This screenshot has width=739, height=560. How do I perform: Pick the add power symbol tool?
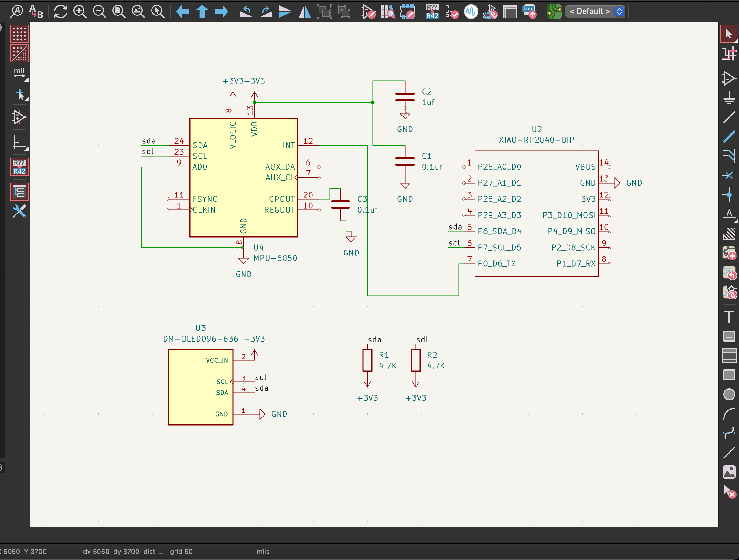coord(729,98)
